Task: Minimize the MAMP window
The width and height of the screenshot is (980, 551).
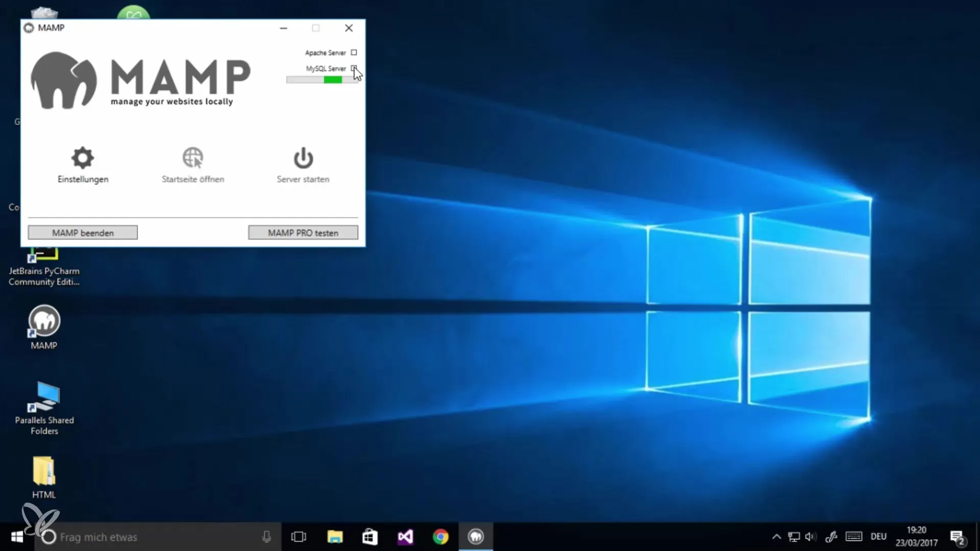Action: tap(283, 28)
